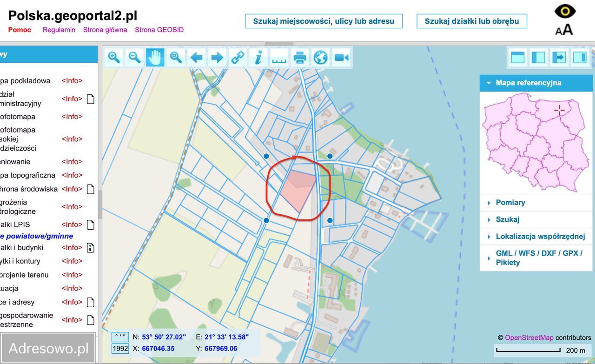Click the zoom to full extent magnifier
595x364 pixels.
176,57
